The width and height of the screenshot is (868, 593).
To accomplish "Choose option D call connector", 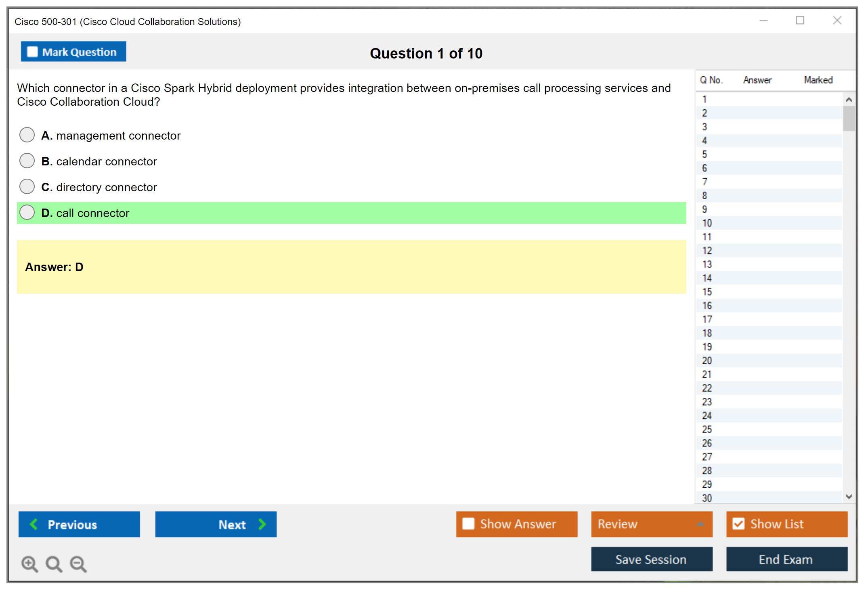I will tap(27, 213).
